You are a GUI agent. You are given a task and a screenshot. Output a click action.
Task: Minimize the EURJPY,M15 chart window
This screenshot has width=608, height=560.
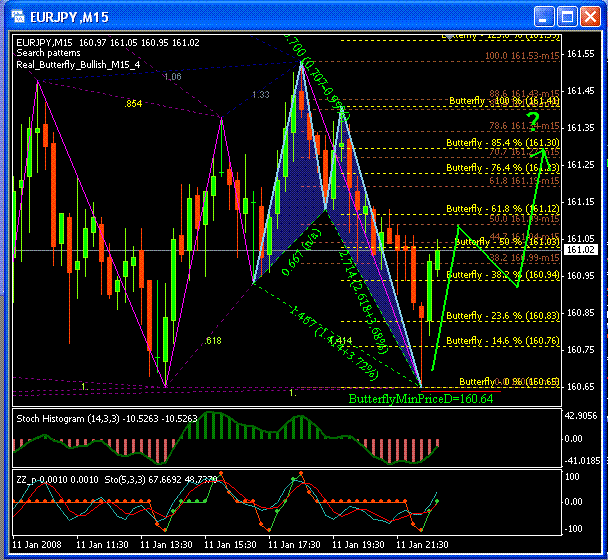[544, 17]
